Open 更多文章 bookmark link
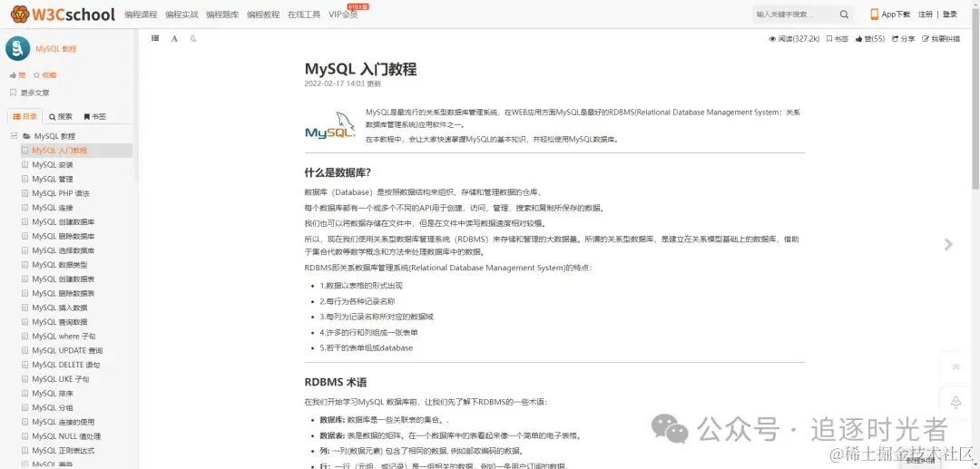Image resolution: width=980 pixels, height=469 pixels. [x=29, y=93]
